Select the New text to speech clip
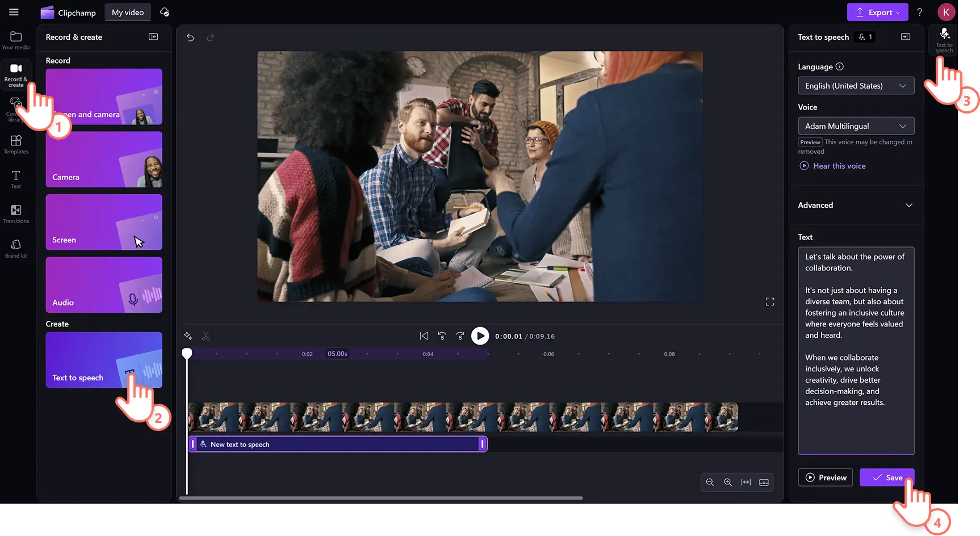 tap(338, 444)
